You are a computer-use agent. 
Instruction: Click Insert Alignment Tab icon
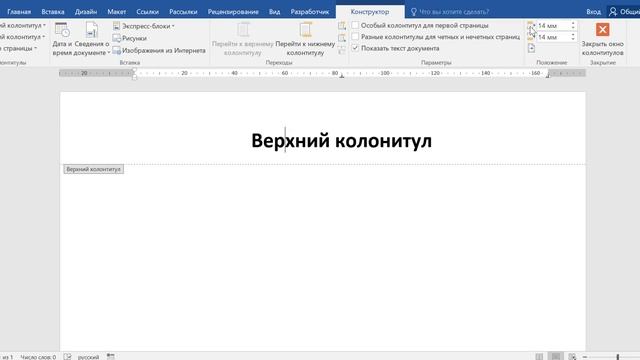[531, 48]
